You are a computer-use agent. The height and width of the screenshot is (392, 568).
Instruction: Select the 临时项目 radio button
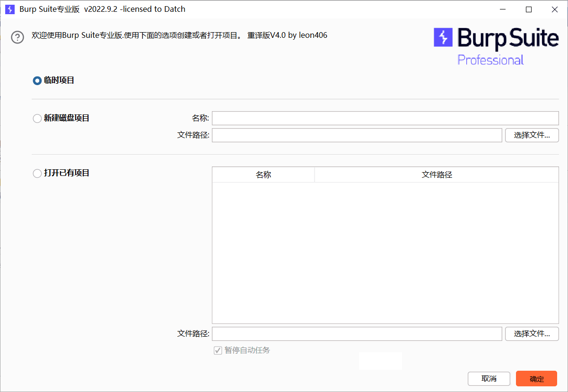tap(37, 81)
